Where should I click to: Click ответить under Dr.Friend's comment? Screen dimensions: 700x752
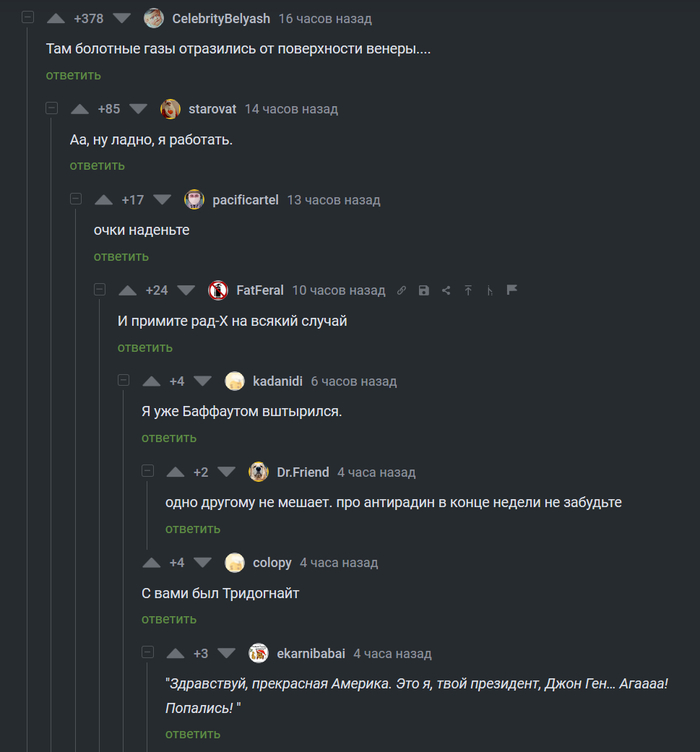click(193, 528)
